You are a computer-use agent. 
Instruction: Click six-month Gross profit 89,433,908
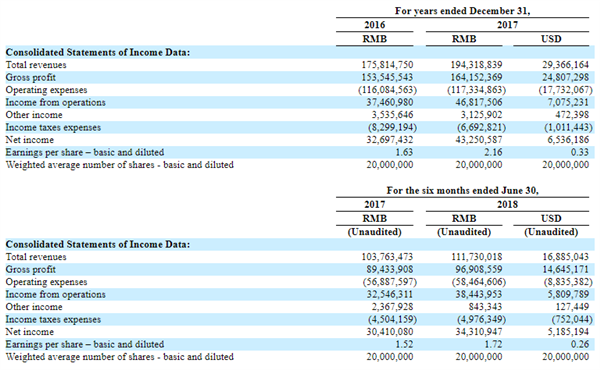pos(390,269)
